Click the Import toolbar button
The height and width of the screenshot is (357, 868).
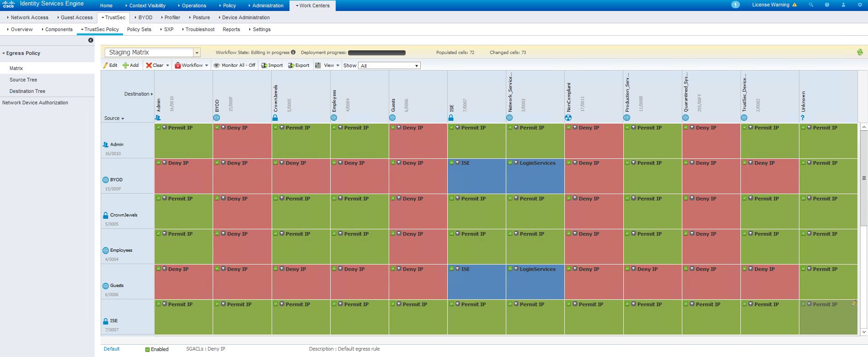point(272,65)
